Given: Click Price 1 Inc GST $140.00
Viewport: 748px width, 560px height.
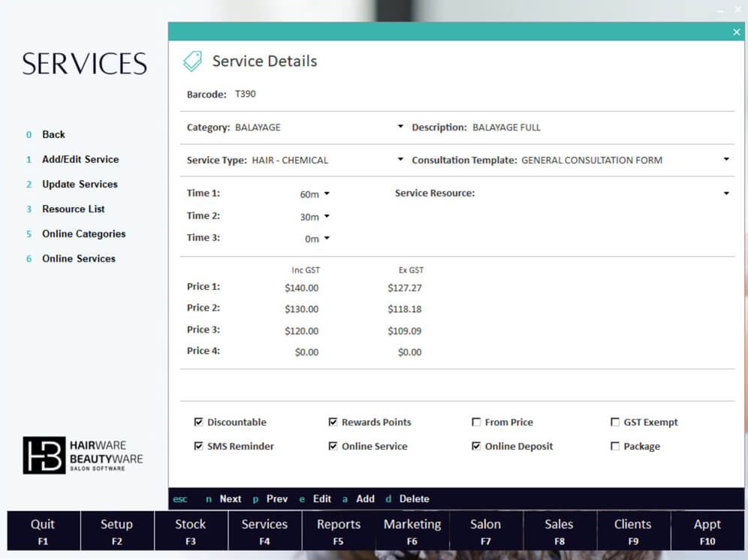Looking at the screenshot, I should pos(301,288).
